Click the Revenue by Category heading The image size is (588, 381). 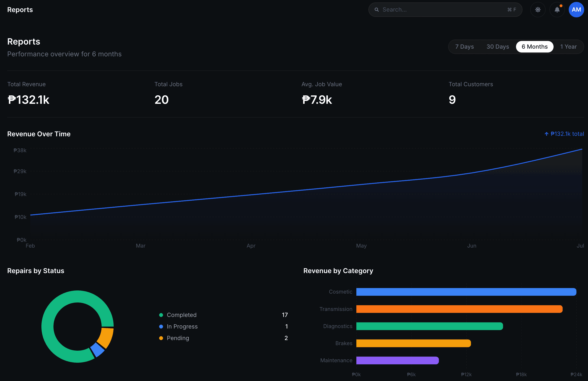[x=338, y=271]
